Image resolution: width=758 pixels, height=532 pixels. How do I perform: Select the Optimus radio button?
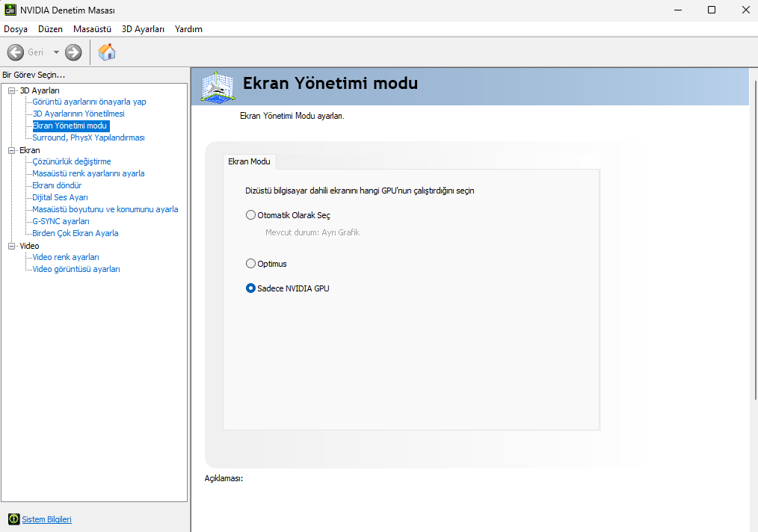pos(250,263)
